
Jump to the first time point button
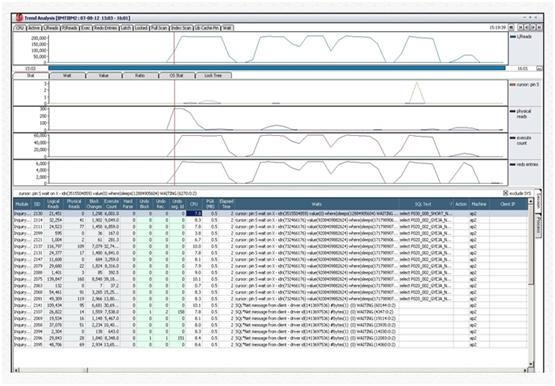point(520,28)
